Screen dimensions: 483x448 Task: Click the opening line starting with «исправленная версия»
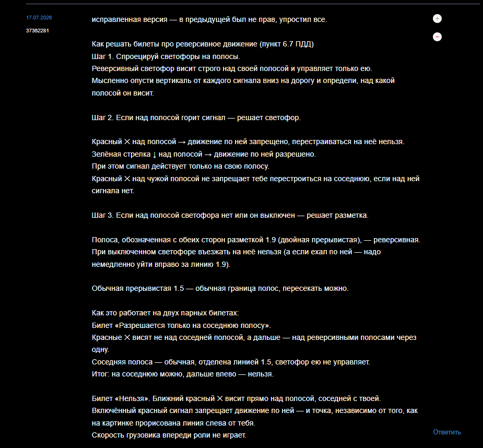click(209, 19)
